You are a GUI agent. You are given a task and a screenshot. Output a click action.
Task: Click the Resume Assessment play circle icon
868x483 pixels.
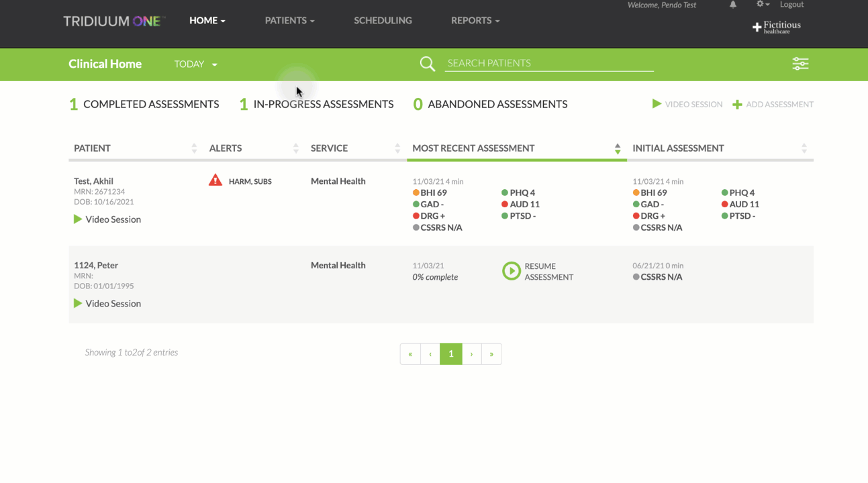coord(512,271)
